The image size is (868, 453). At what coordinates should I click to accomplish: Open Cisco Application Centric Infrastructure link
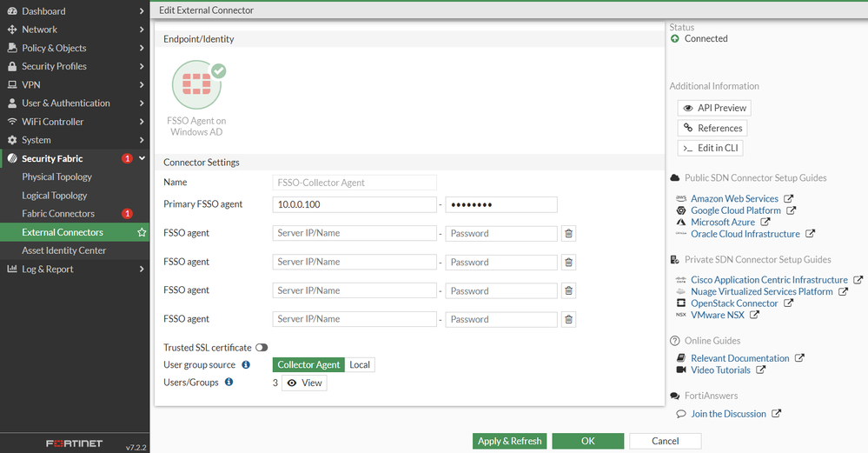point(769,280)
